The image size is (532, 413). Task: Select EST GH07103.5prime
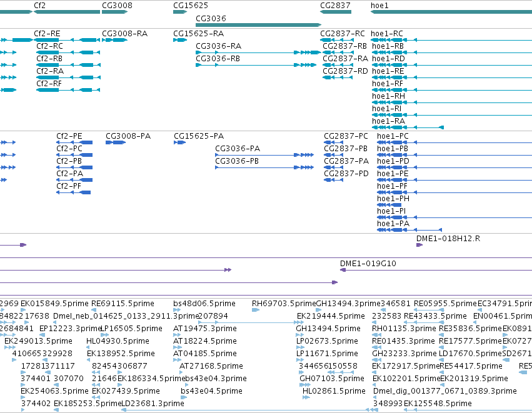(332, 379)
